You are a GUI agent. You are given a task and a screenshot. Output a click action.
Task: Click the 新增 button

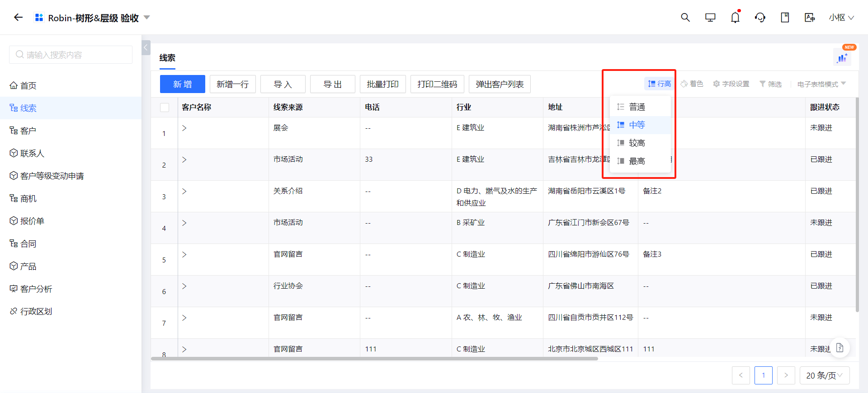click(183, 84)
